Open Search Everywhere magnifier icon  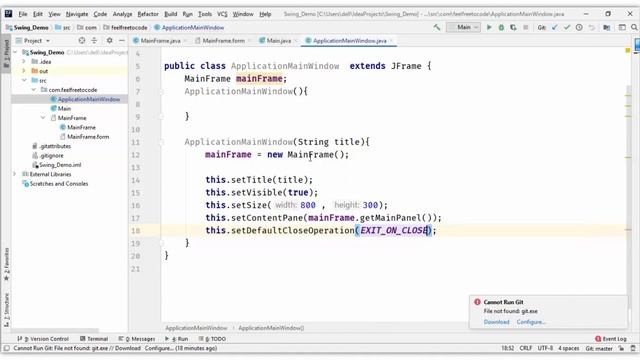coord(634,27)
